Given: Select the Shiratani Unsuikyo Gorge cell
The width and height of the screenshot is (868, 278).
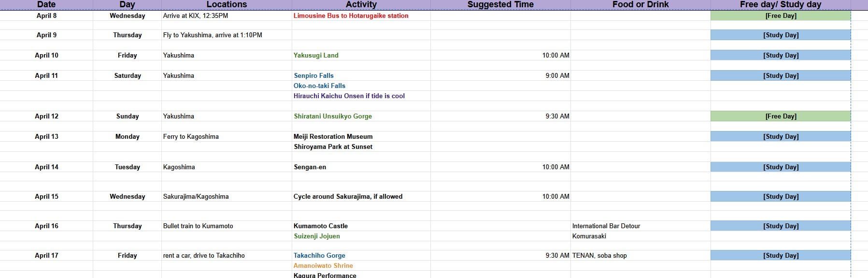Looking at the screenshot, I should pos(361,116).
